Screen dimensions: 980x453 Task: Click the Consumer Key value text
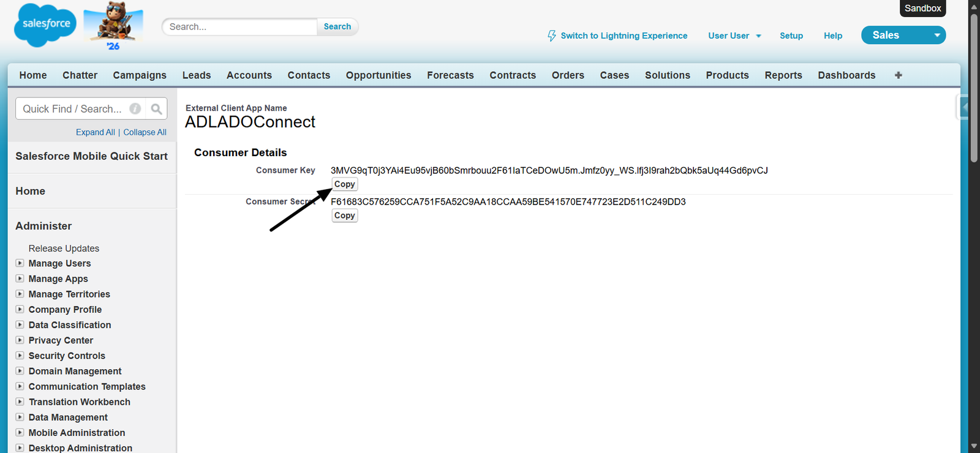(x=549, y=170)
